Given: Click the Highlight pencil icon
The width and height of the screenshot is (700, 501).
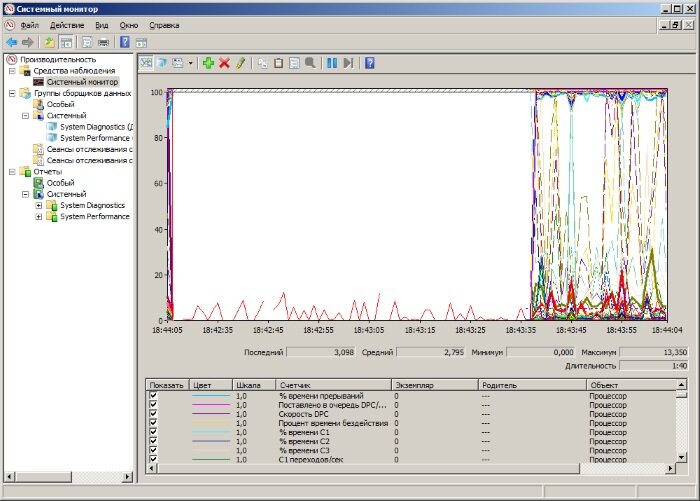Looking at the screenshot, I should pos(239,63).
